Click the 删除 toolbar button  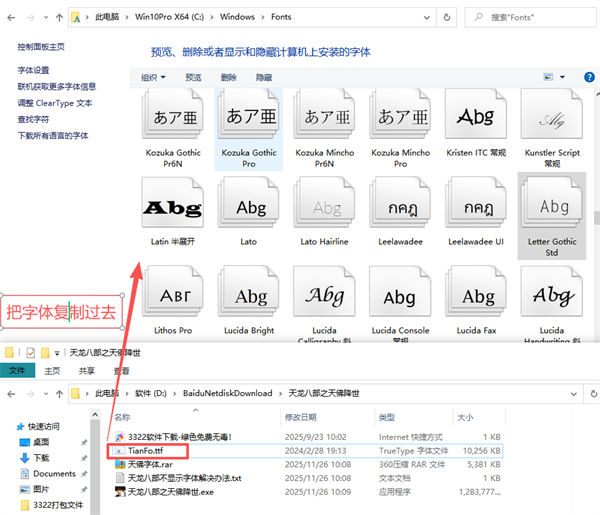228,77
